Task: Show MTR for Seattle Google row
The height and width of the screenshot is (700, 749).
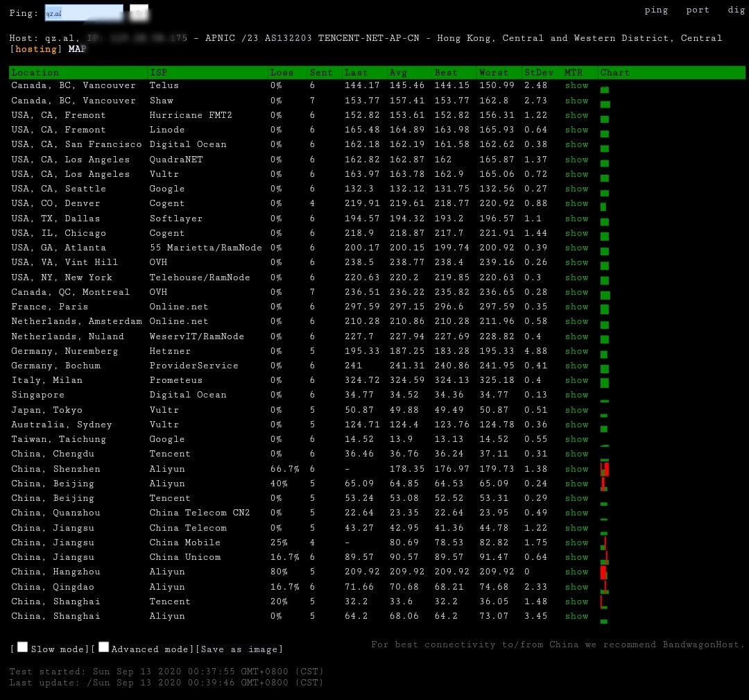Action: click(x=576, y=189)
